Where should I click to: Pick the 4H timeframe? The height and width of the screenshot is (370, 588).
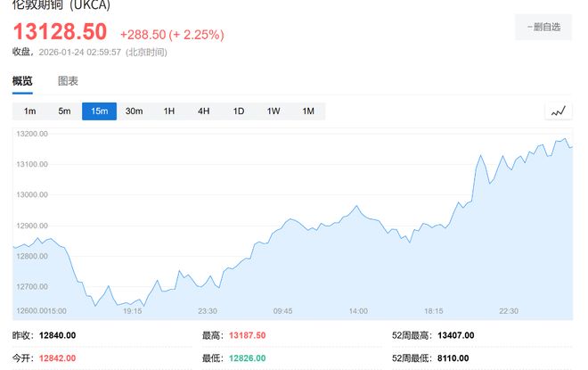204,111
